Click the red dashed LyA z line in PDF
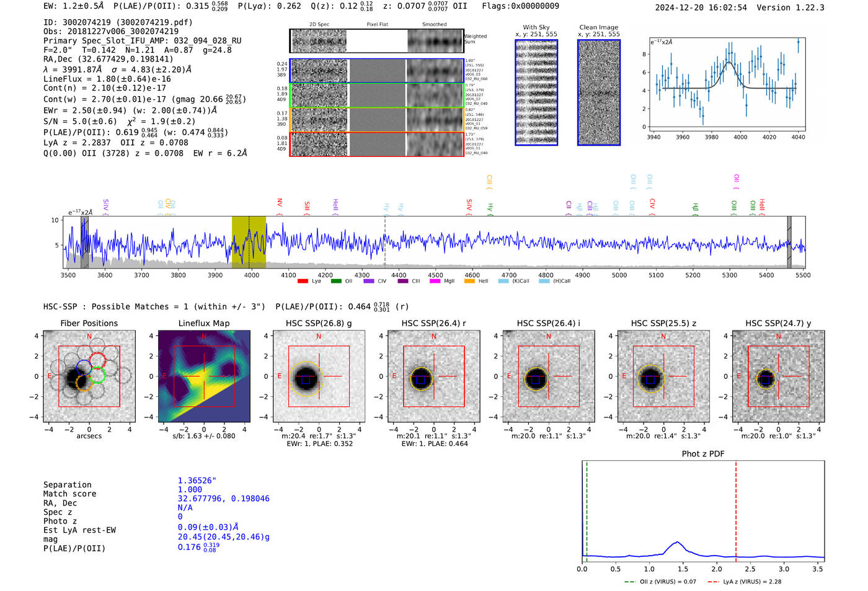This screenshot has width=868, height=591. [x=736, y=511]
